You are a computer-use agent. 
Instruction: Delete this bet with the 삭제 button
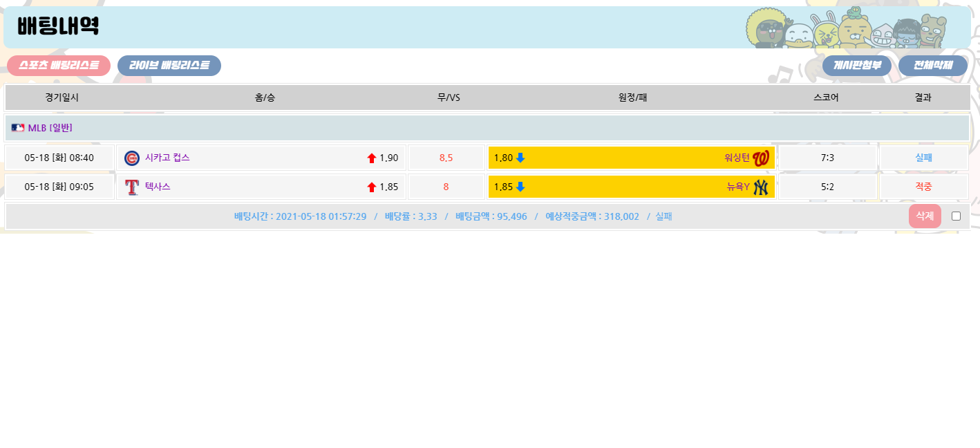(x=925, y=216)
